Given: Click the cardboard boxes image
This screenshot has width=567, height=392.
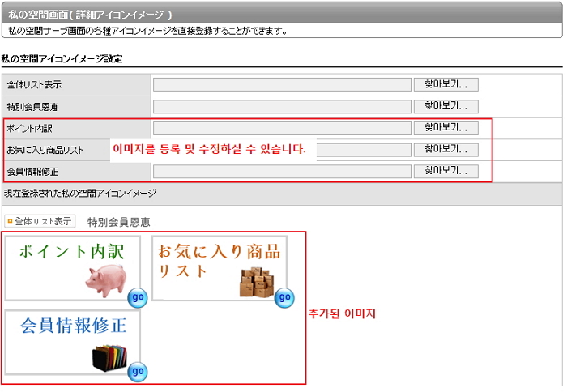Looking at the screenshot, I should pyautogui.click(x=256, y=281).
